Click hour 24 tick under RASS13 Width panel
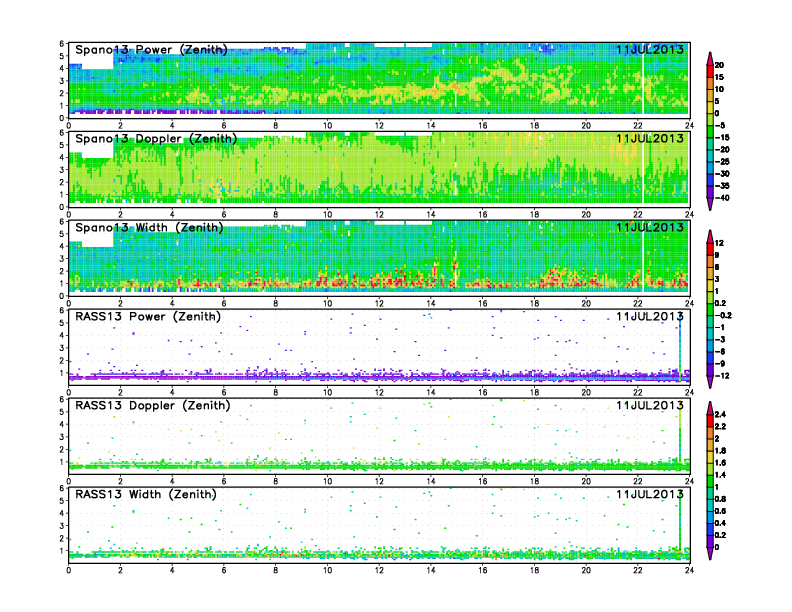 point(689,570)
